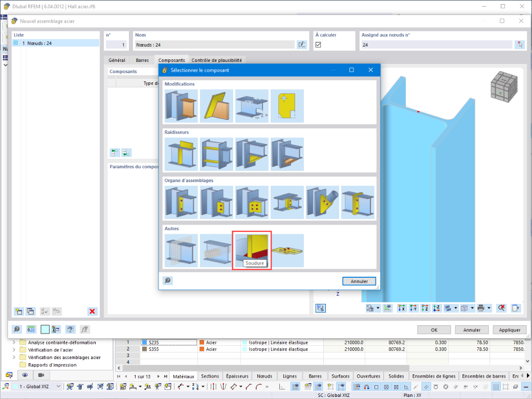The width and height of the screenshot is (532, 399).
Task: Pick nodes graphically next to assigned nodes field
Action: (x=519, y=45)
